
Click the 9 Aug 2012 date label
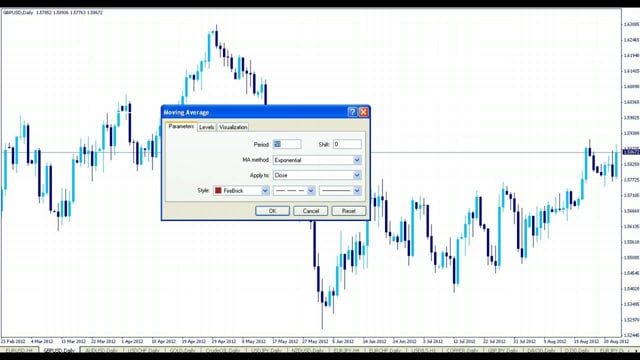click(x=555, y=341)
